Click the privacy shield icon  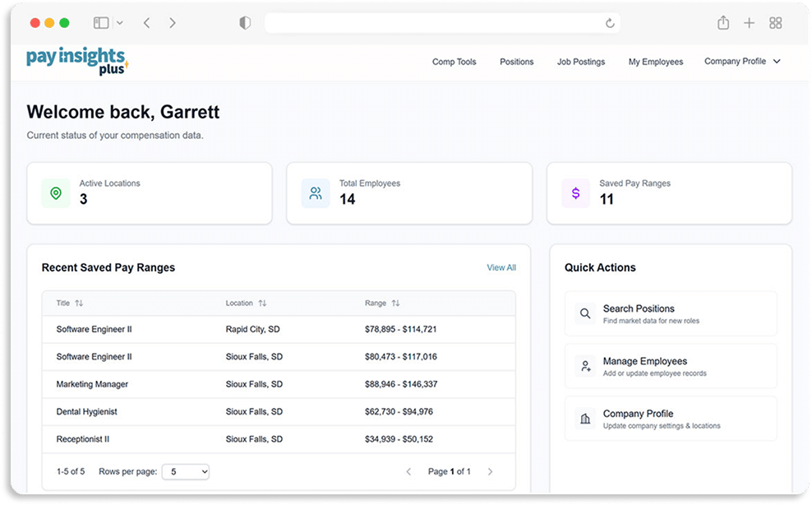pyautogui.click(x=245, y=23)
